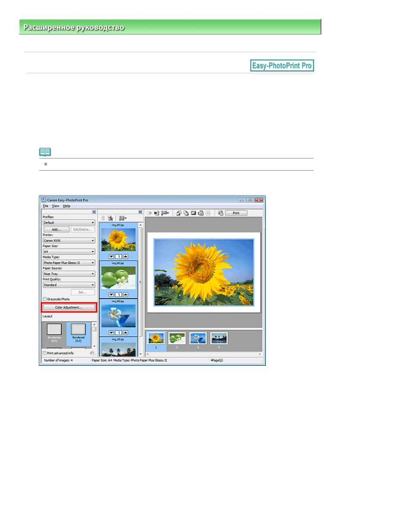Image resolution: width=411 pixels, height=532 pixels.
Task: Click the Add... profile button
Action: 56,230
